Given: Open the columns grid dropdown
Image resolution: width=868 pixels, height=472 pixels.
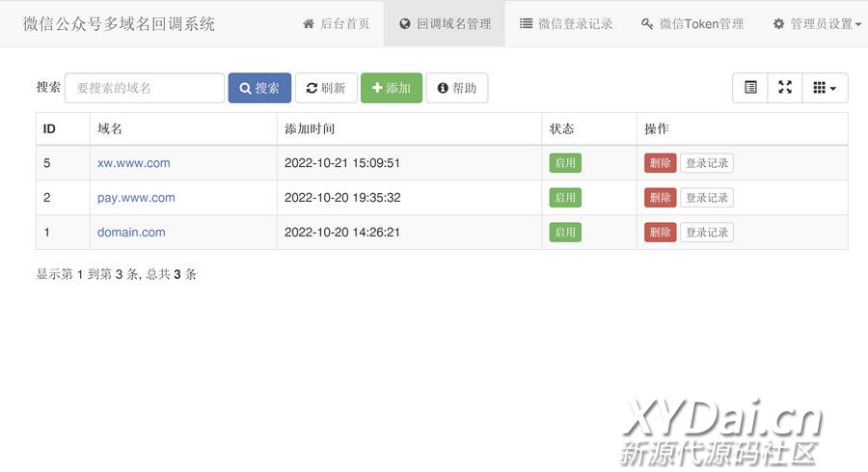Looking at the screenshot, I should (x=825, y=88).
